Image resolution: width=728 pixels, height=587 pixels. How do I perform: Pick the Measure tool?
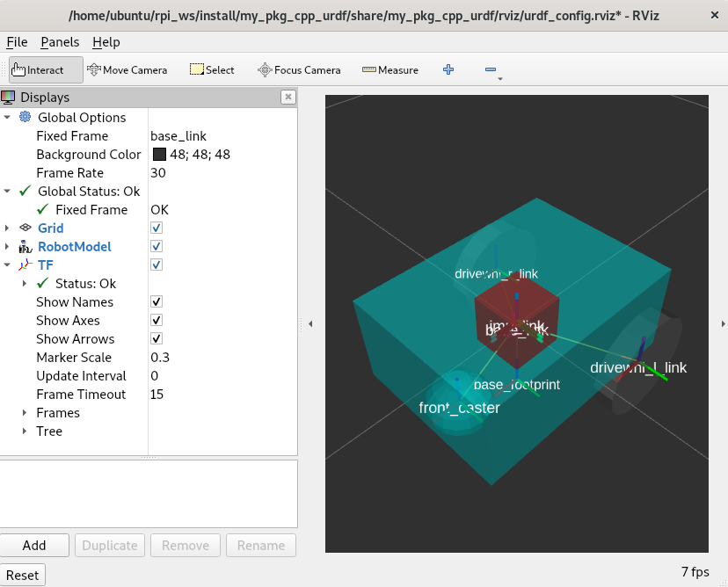point(390,70)
